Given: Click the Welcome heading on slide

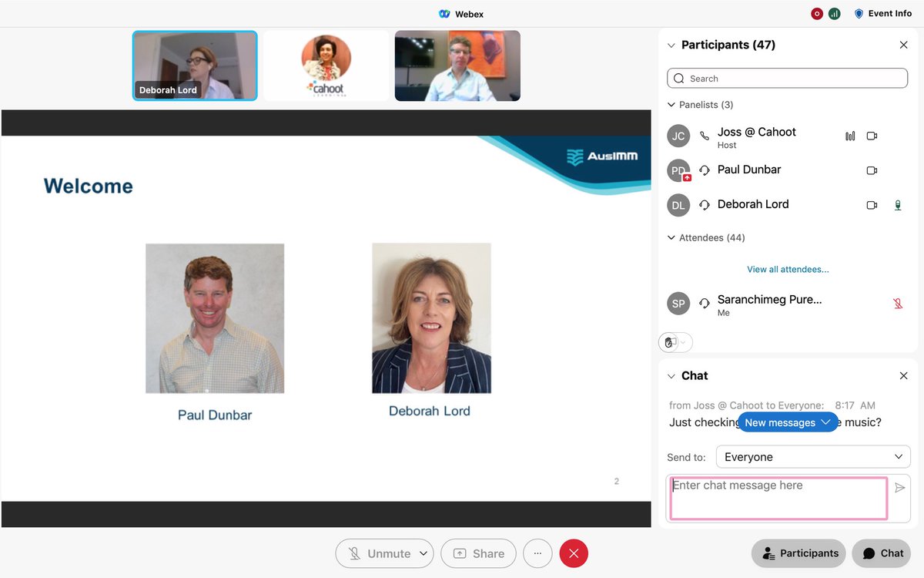Looking at the screenshot, I should tap(89, 186).
